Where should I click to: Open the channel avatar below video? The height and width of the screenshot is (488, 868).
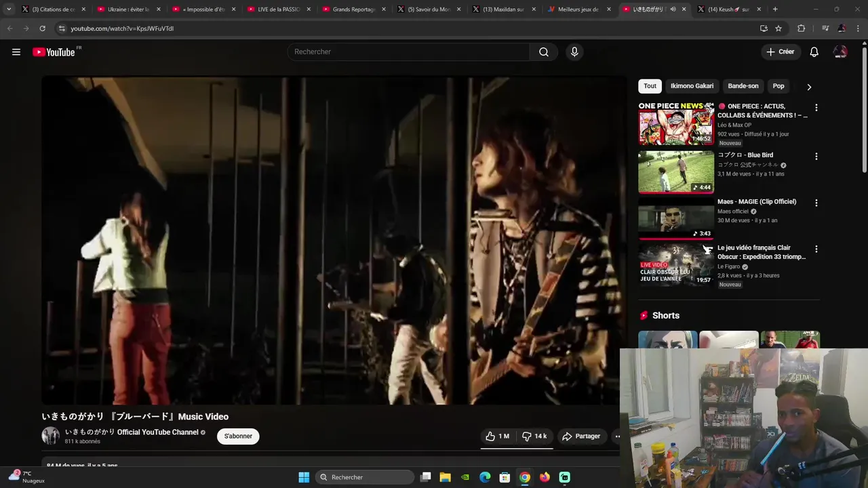click(x=51, y=436)
